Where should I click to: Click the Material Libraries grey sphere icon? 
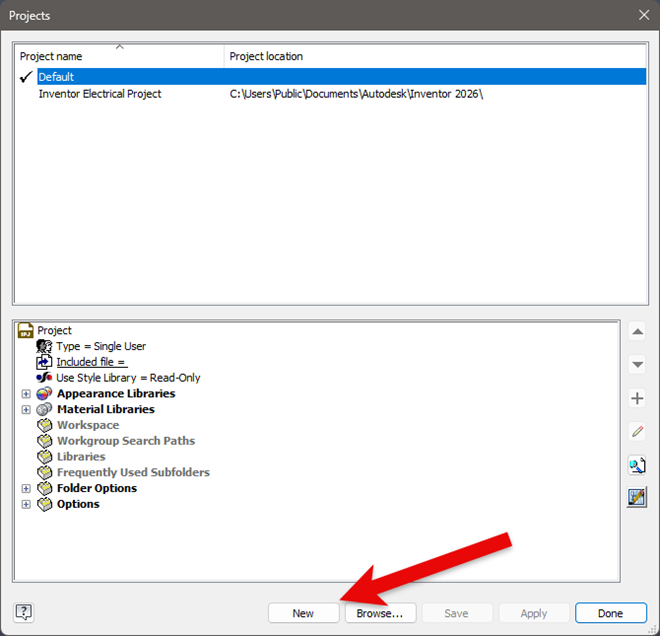tap(44, 409)
